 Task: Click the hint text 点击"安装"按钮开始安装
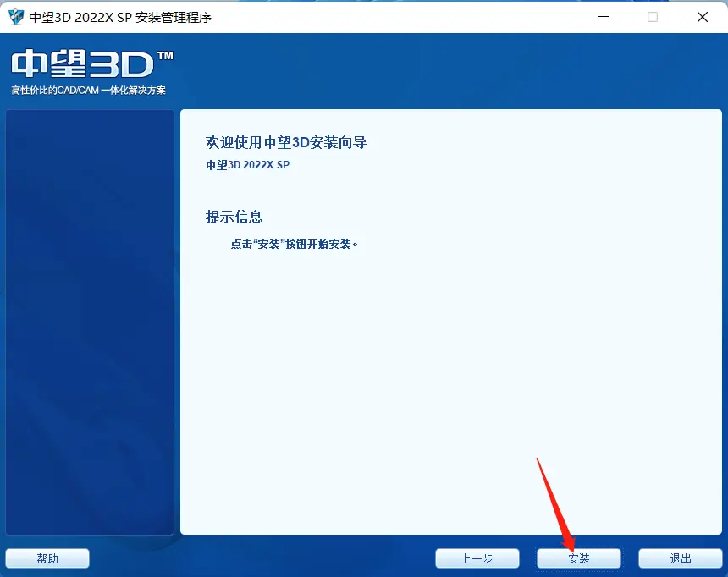click(295, 244)
